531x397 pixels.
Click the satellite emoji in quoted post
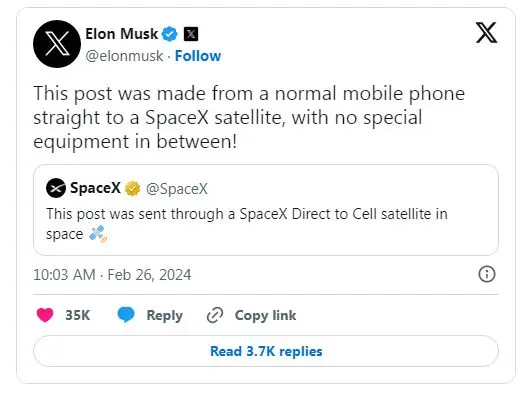pos(98,234)
